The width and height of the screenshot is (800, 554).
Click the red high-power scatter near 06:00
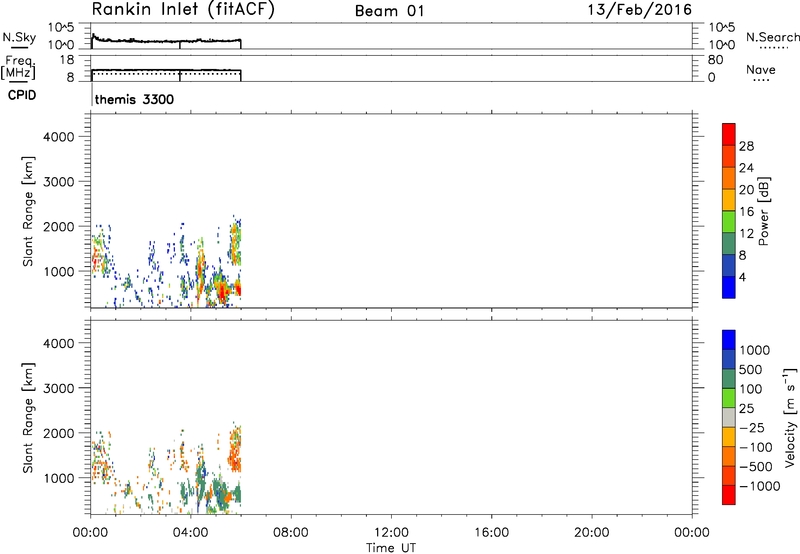pyautogui.click(x=237, y=290)
